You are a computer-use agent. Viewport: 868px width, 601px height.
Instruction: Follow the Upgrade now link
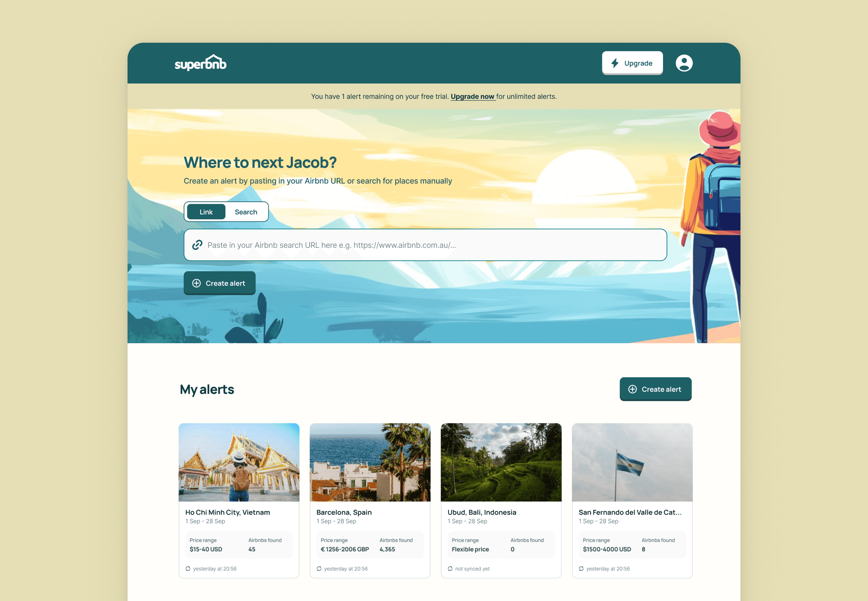[x=472, y=96]
